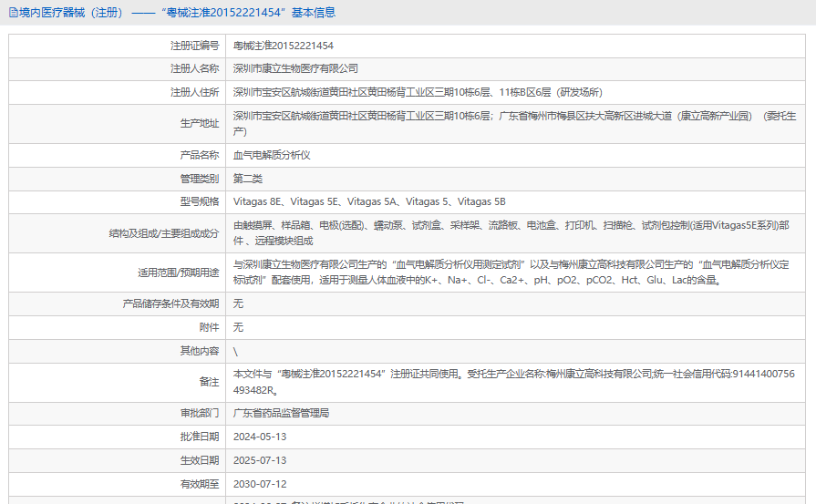Click the 其他内容 label
This screenshot has height=504, width=816.
[x=200, y=351]
